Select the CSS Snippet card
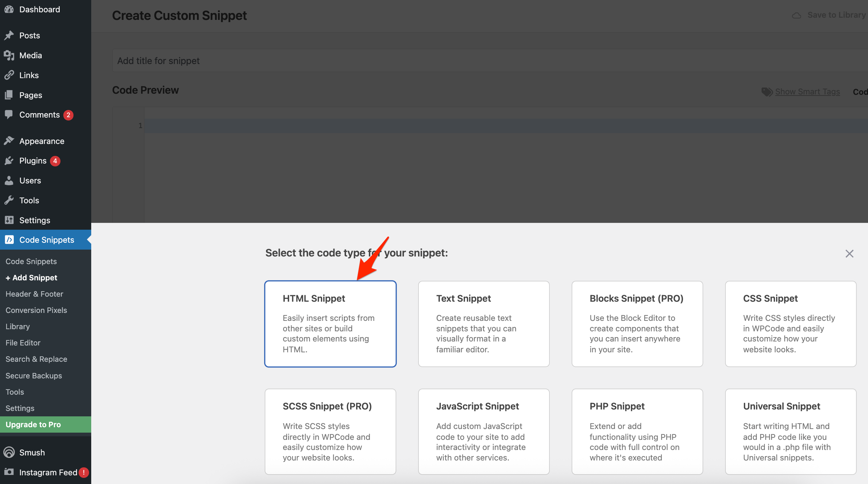Viewport: 868px width, 484px height. 791,324
